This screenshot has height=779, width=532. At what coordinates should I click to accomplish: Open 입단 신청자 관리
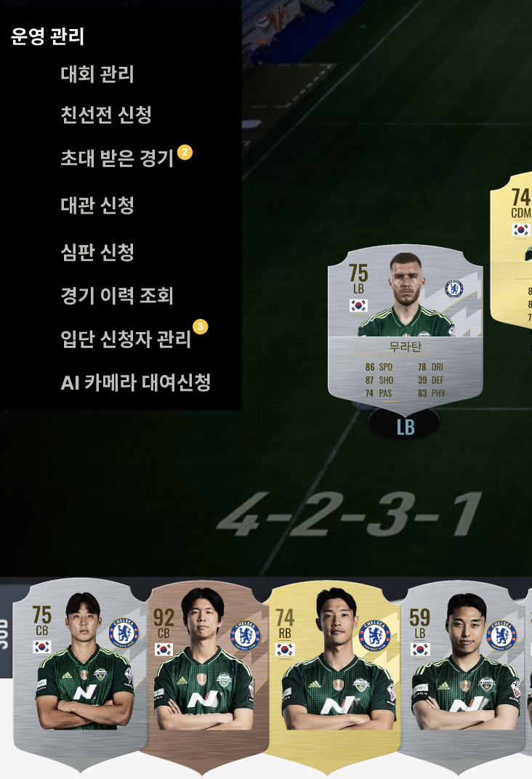[x=126, y=339]
